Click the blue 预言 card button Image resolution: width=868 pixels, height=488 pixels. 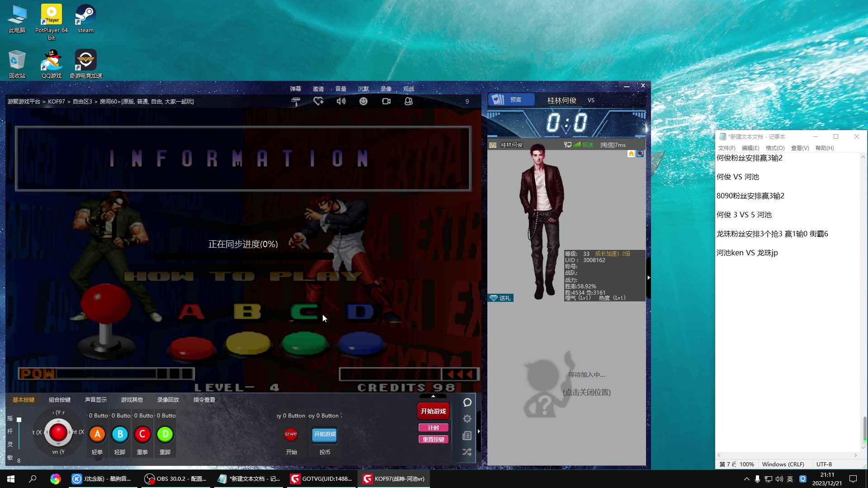511,99
